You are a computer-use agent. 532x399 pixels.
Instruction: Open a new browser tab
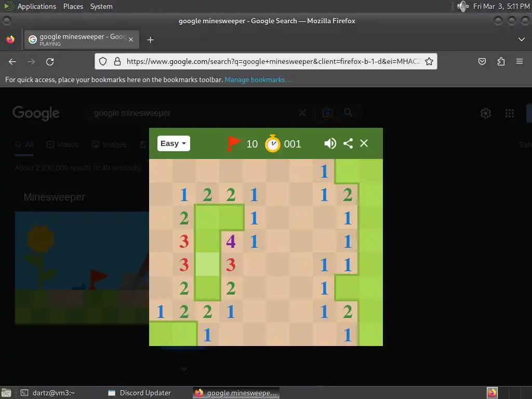coord(150,40)
